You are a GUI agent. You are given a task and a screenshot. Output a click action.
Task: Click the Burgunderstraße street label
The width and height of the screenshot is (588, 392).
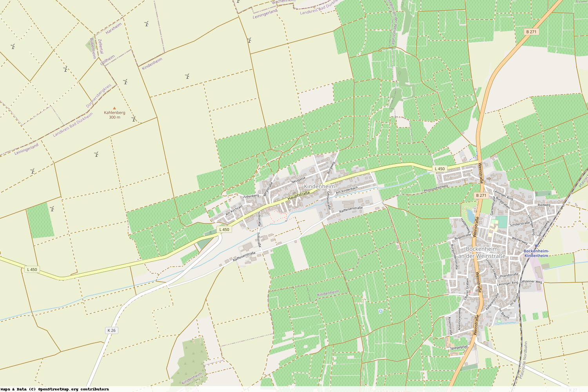[454, 257]
